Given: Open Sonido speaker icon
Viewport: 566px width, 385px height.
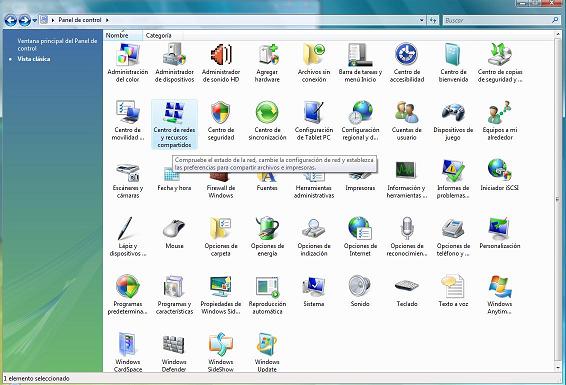Looking at the screenshot, I should [360, 286].
